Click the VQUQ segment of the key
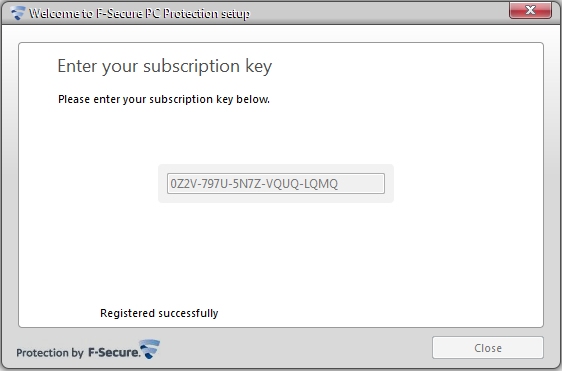 click(282, 184)
